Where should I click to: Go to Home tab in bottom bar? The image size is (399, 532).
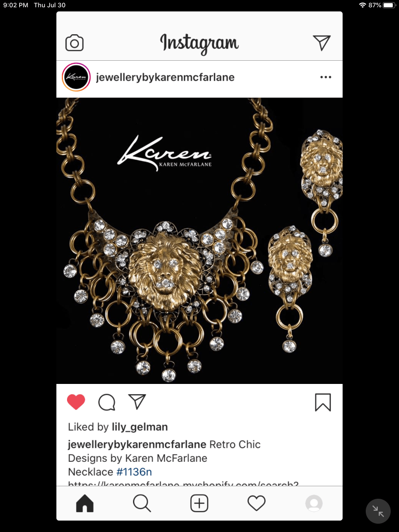[x=85, y=503]
